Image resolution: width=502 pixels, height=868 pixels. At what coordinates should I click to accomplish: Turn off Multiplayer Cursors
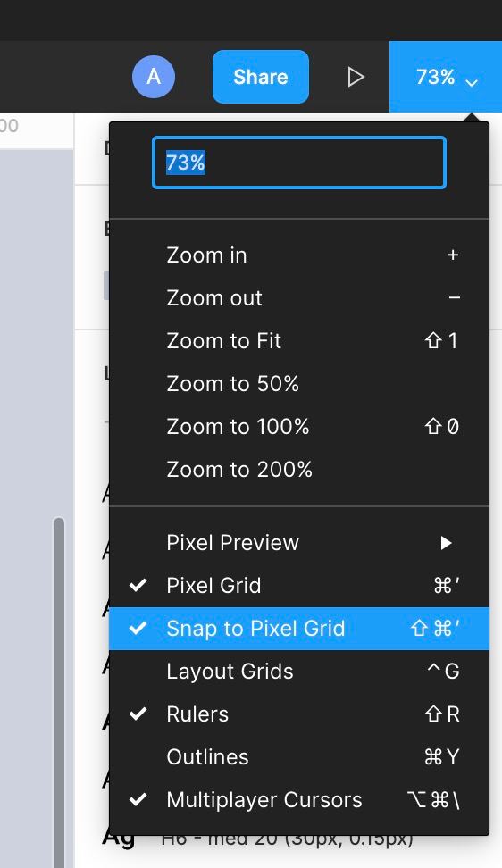[299, 800]
